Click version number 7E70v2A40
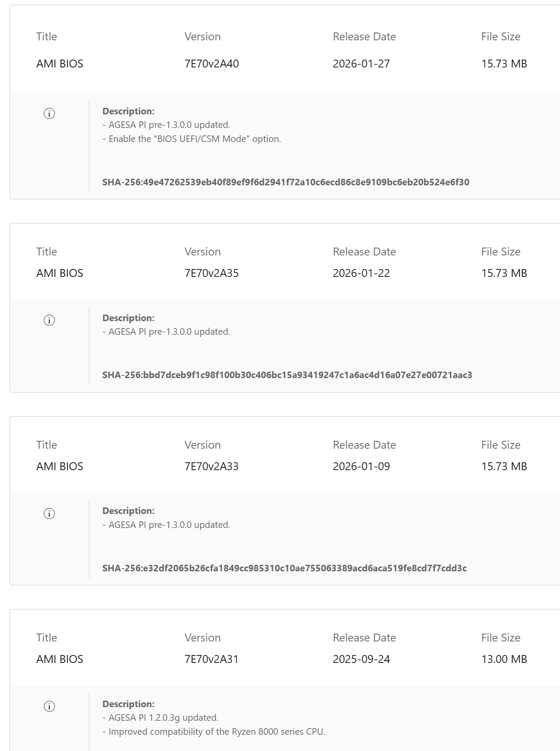 click(212, 64)
